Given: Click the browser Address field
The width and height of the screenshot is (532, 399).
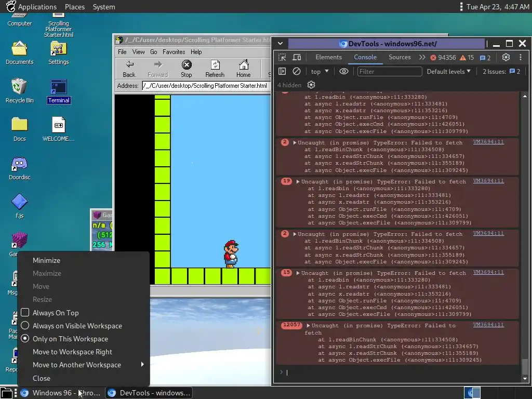Looking at the screenshot, I should 206,86.
